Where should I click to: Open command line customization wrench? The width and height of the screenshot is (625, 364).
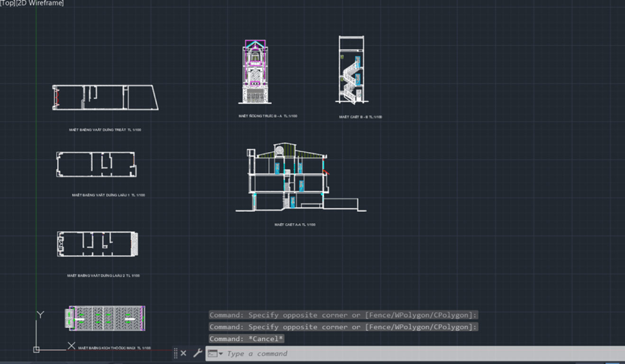[x=198, y=354]
